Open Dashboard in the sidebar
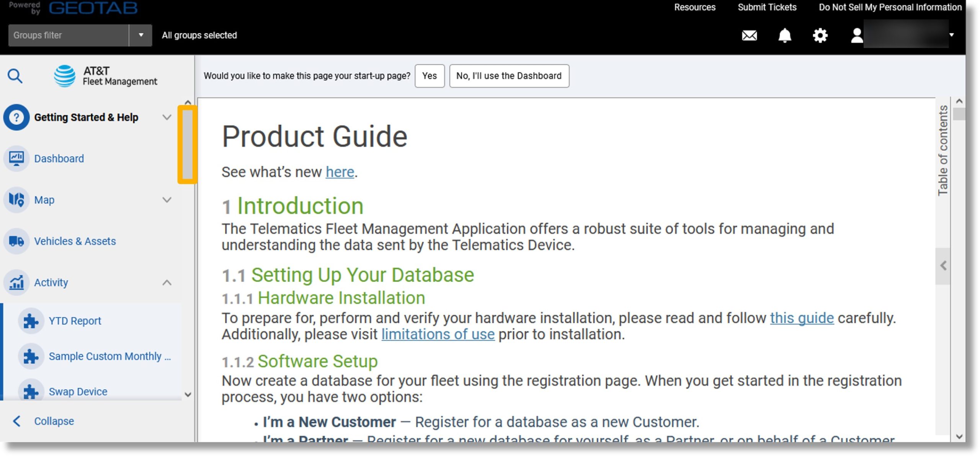The height and width of the screenshot is (456, 980). pyautogui.click(x=59, y=158)
